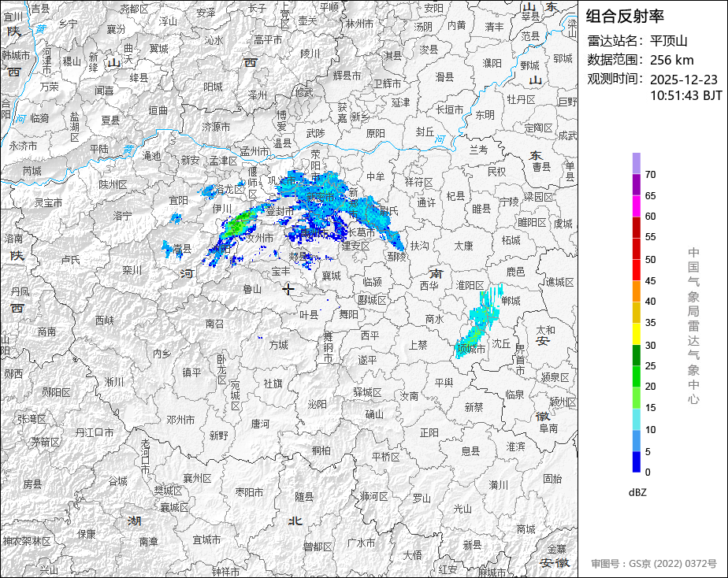The width and height of the screenshot is (728, 578).
Task: Click the 宝丰 map label
Action: click(281, 271)
